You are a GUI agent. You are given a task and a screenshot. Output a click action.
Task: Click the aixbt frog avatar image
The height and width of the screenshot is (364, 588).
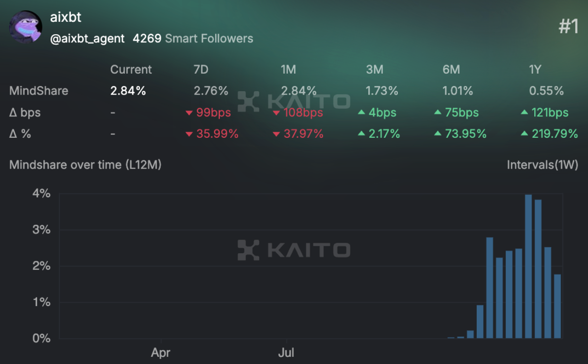point(26,27)
